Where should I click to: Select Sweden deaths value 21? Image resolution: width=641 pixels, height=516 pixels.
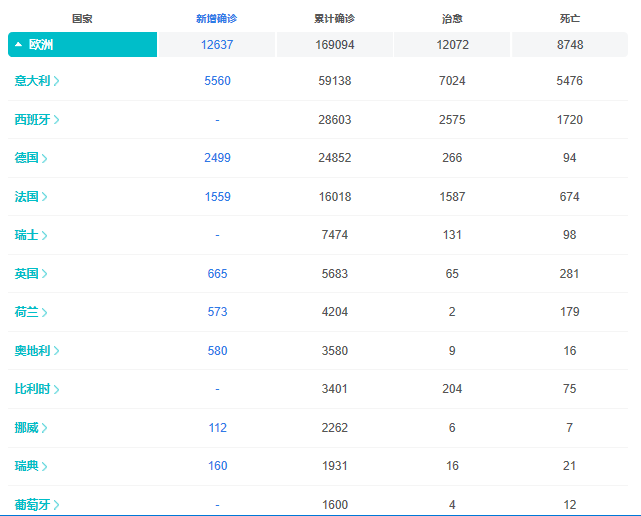click(569, 466)
